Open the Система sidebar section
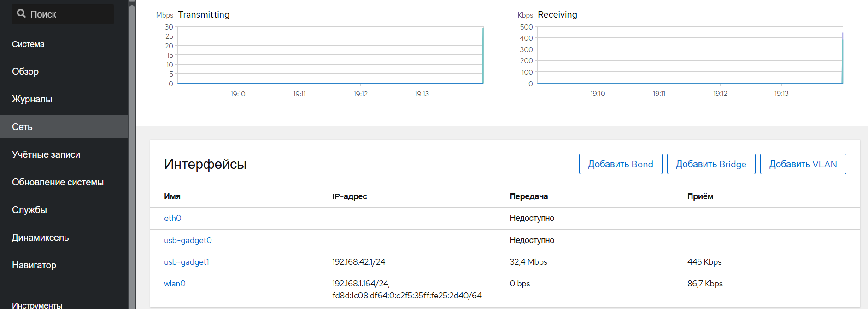This screenshot has height=309, width=868. point(28,44)
